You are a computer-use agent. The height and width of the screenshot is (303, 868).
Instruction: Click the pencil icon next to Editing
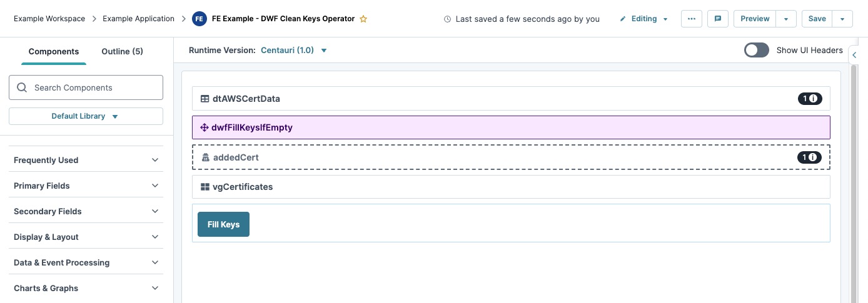tap(623, 19)
